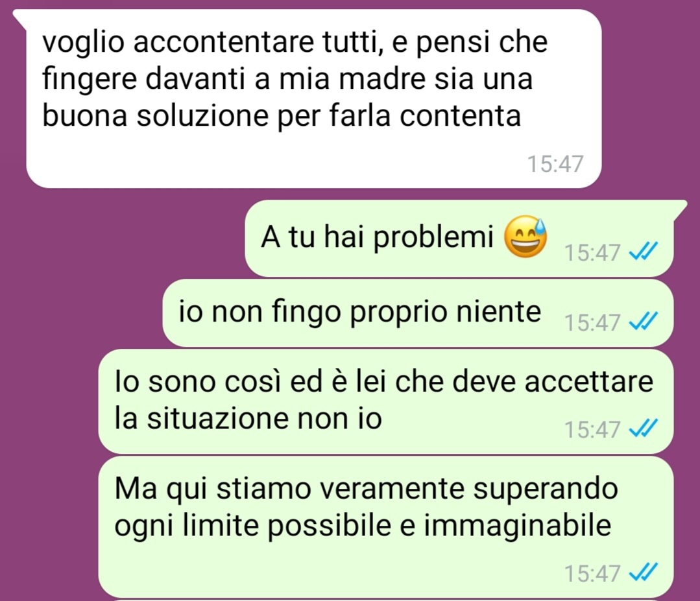The width and height of the screenshot is (700, 601).
Task: Select the 'io non fingo proprio niente' message
Action: [x=418, y=313]
